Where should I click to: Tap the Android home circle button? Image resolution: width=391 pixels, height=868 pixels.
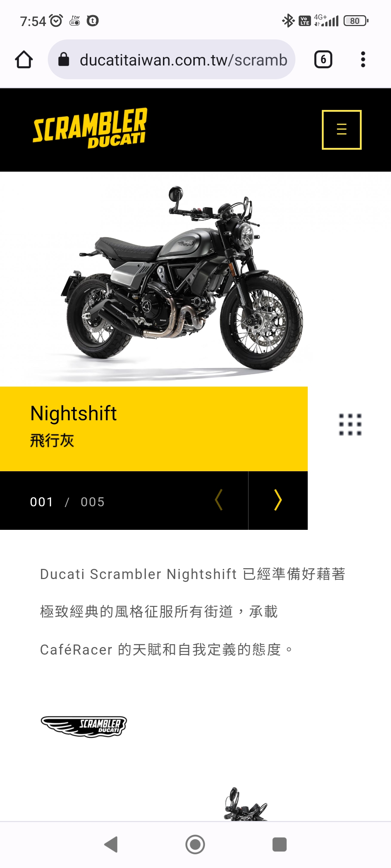click(x=195, y=844)
